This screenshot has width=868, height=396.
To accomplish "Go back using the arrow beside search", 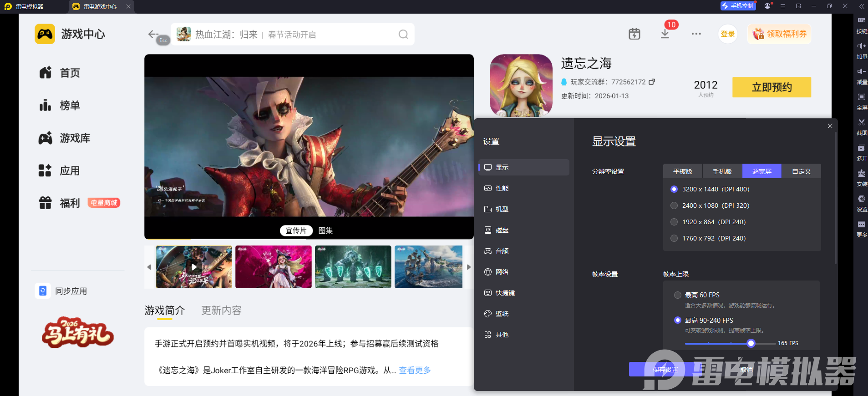I will (x=153, y=34).
